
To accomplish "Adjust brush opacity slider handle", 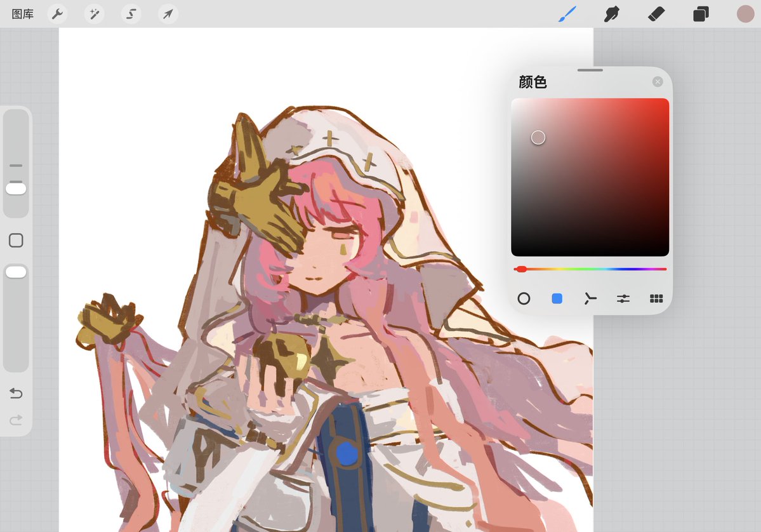I will coord(16,272).
